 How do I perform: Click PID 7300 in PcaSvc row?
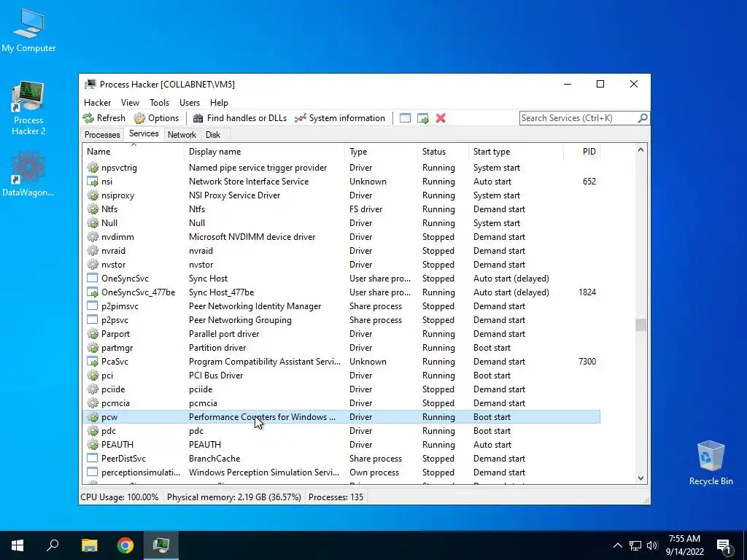point(587,362)
